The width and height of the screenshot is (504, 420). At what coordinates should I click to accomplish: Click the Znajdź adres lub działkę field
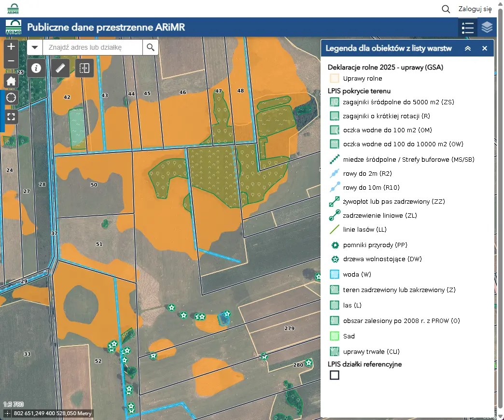[93, 47]
